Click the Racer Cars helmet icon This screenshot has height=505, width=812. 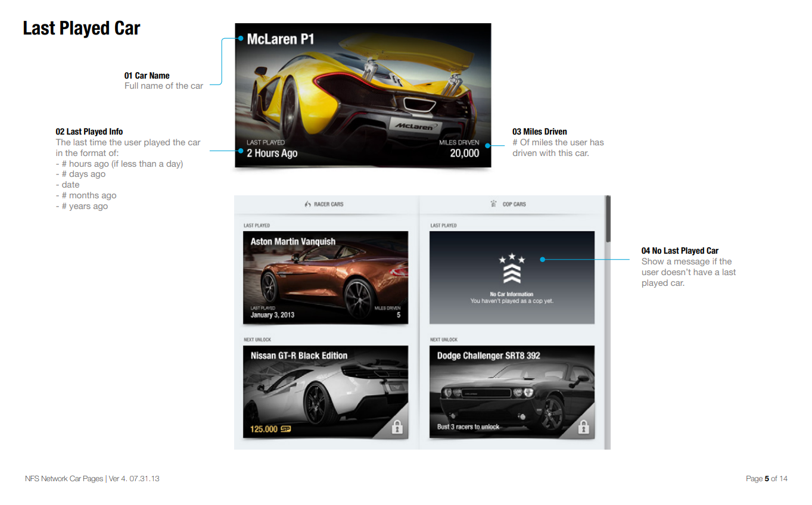[307, 204]
